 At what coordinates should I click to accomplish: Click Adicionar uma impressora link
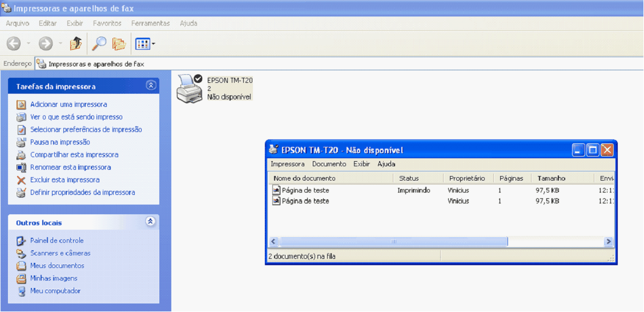[x=68, y=105]
